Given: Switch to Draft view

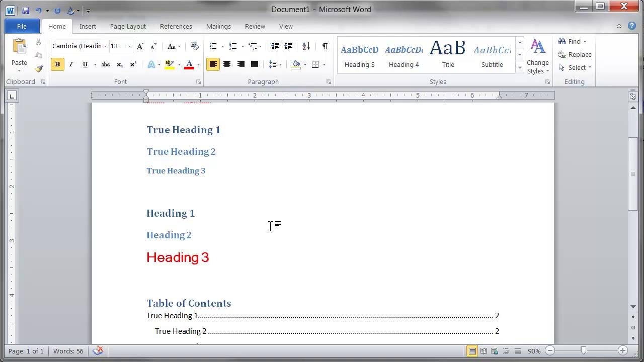Looking at the screenshot, I should pos(517,351).
